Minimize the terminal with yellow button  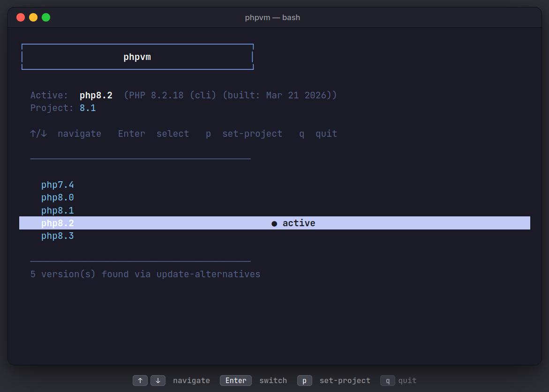coord(33,17)
